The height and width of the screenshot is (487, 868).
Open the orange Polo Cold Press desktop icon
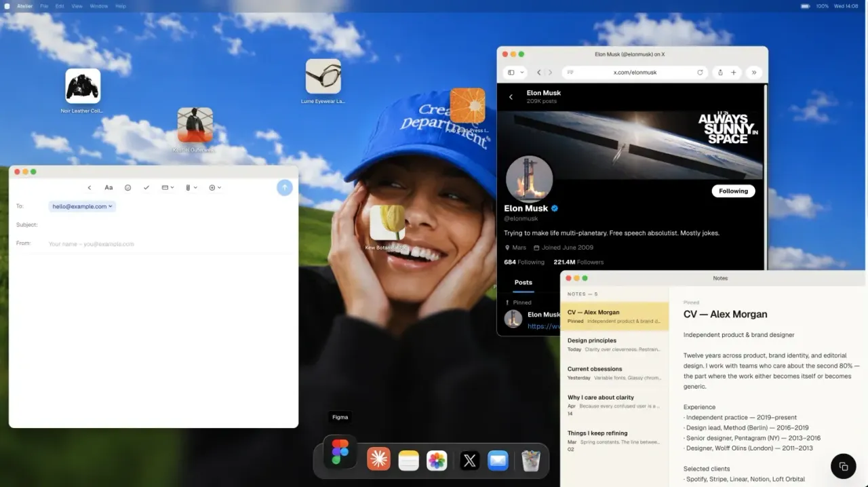467,105
